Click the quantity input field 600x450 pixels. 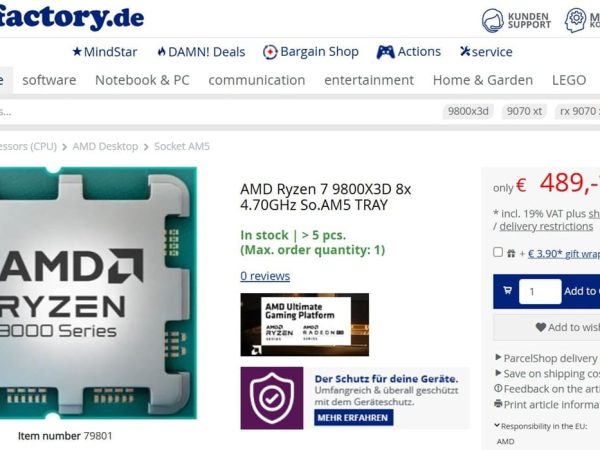coord(540,292)
